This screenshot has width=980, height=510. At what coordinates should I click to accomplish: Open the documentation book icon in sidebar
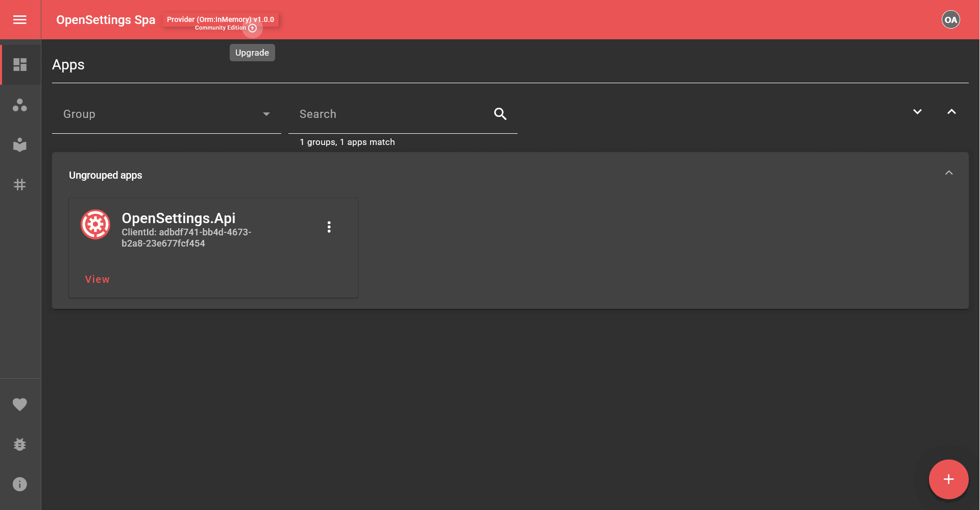pyautogui.click(x=20, y=145)
